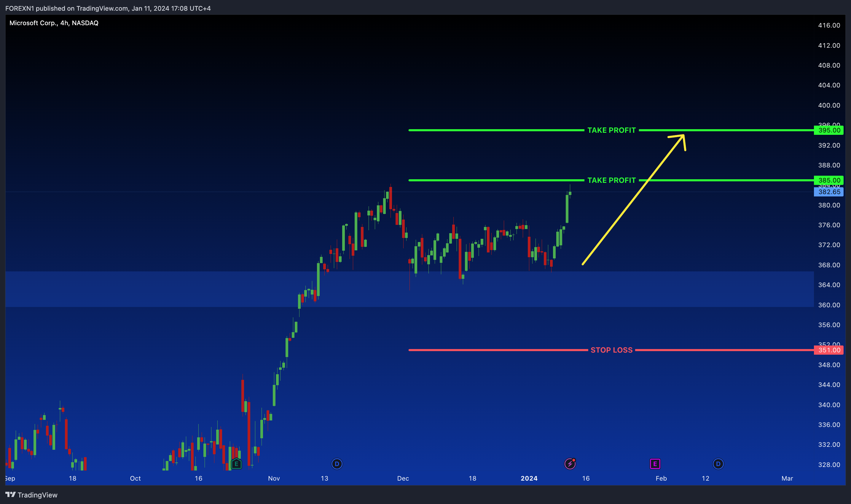Viewport: 851px width, 504px height.
Task: Click the 408.00 price axis label
Action: pyautogui.click(x=829, y=65)
